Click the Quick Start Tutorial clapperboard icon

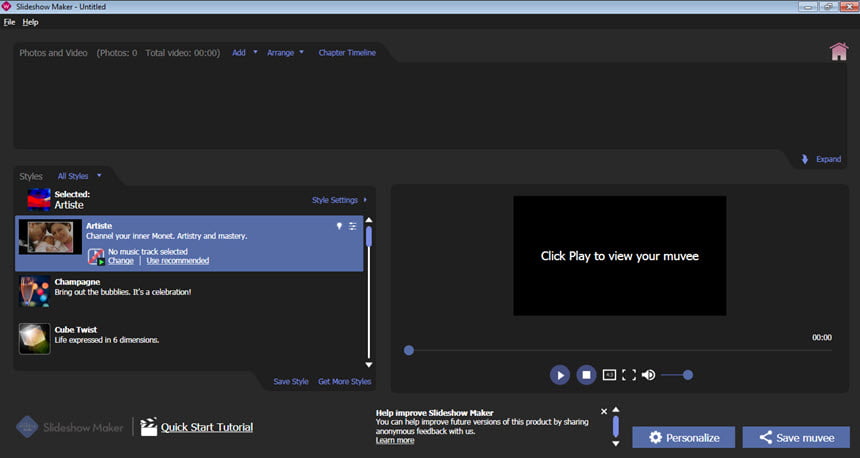coord(148,427)
